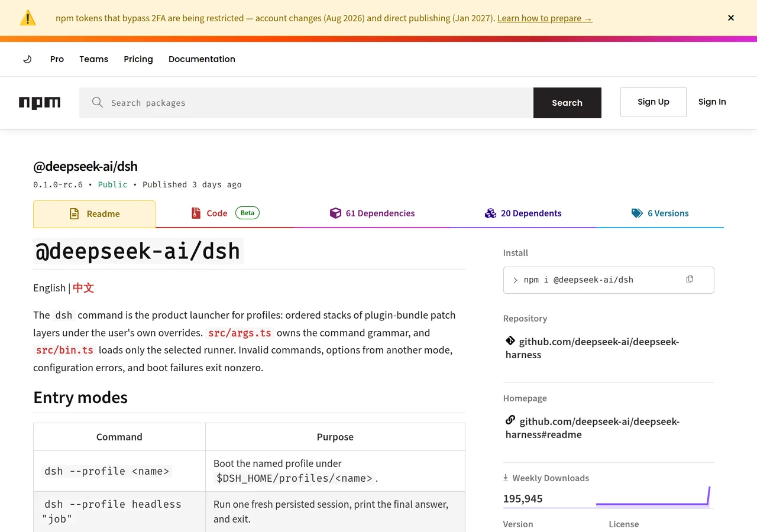Open the Teams menu item
Screen dimensions: 757x532
94,59
